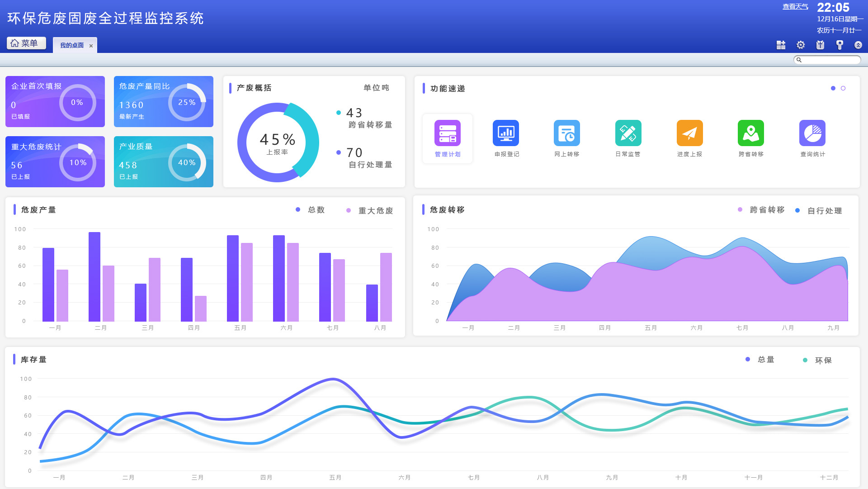Click the 功能速递 panel heading
This screenshot has width=868, height=489.
click(448, 89)
